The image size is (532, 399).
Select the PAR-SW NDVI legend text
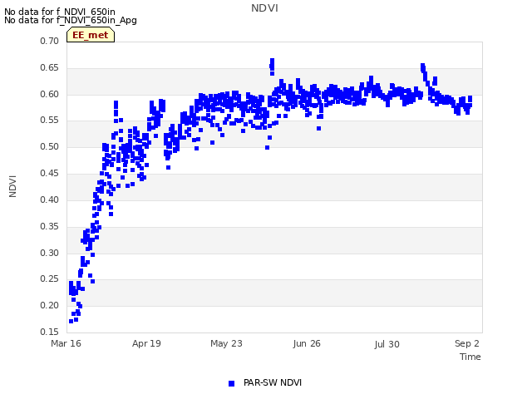point(273,382)
